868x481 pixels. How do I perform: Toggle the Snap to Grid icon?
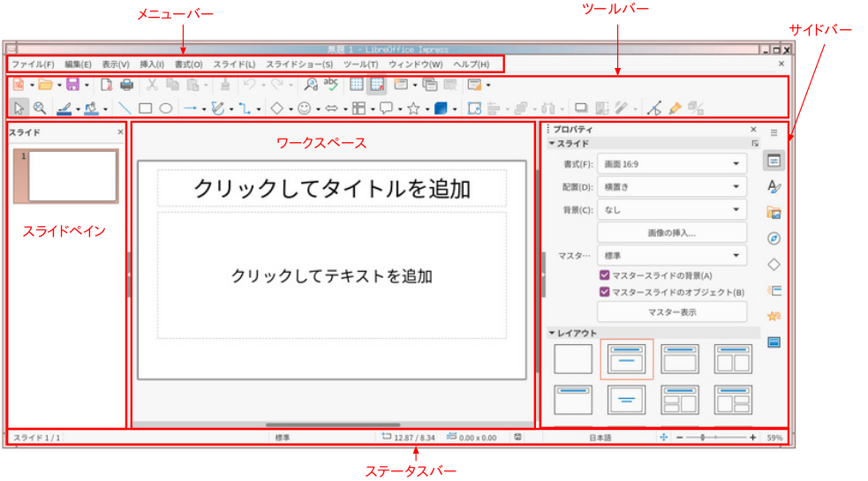pyautogui.click(x=377, y=85)
